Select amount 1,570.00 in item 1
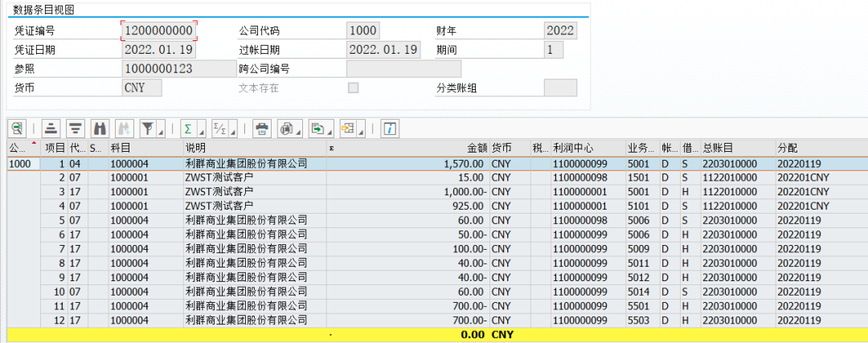This screenshot has width=868, height=343. click(x=408, y=164)
